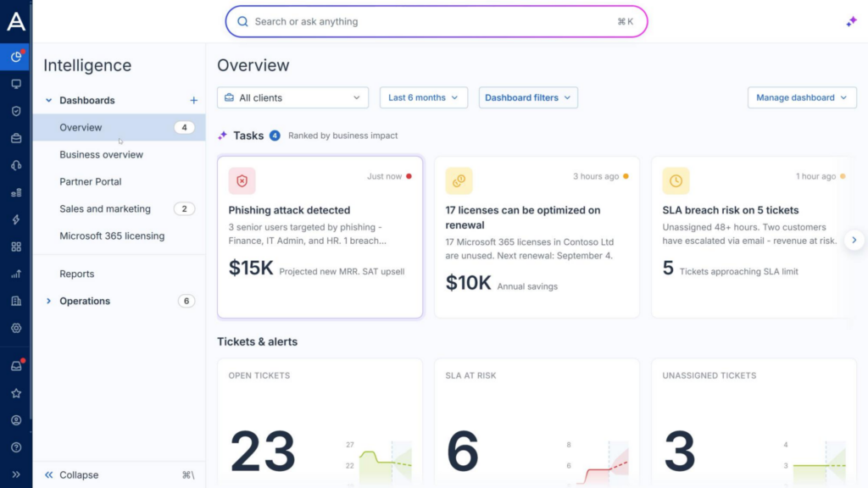Image resolution: width=868 pixels, height=488 pixels.
Task: Expand the Operations section chevron
Action: [48, 301]
